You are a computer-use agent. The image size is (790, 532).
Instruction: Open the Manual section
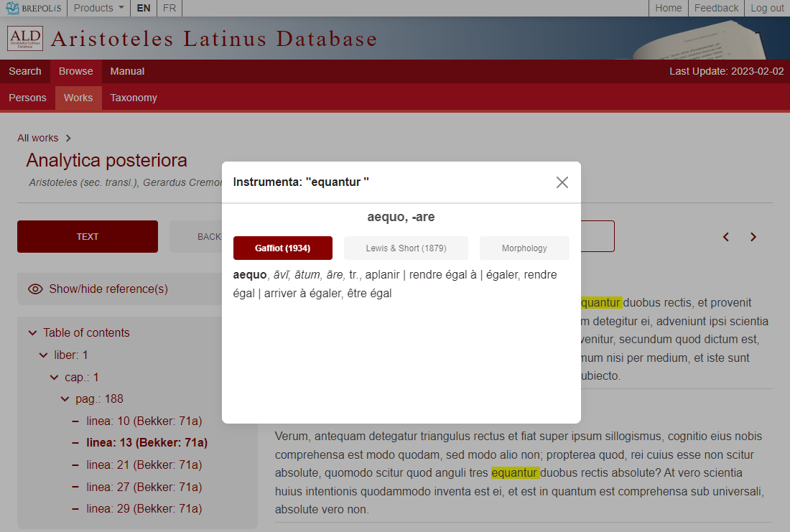coord(127,71)
